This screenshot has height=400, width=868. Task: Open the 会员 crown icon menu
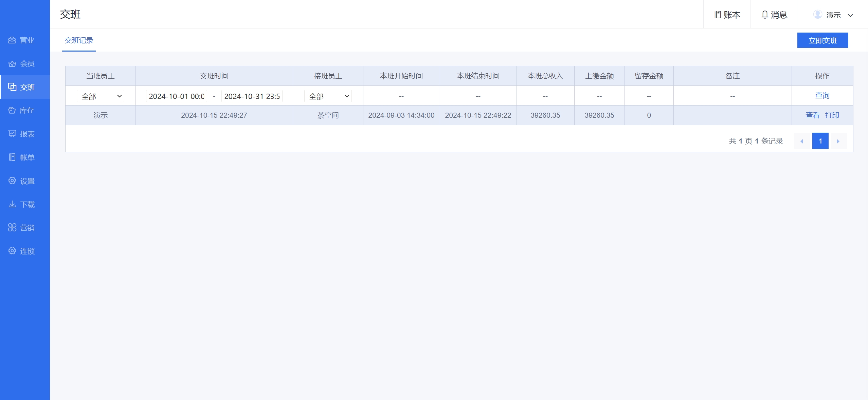pyautogui.click(x=12, y=64)
